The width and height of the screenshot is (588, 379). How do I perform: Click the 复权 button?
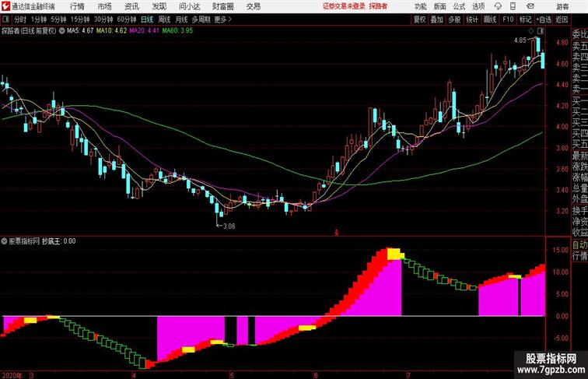coord(419,19)
